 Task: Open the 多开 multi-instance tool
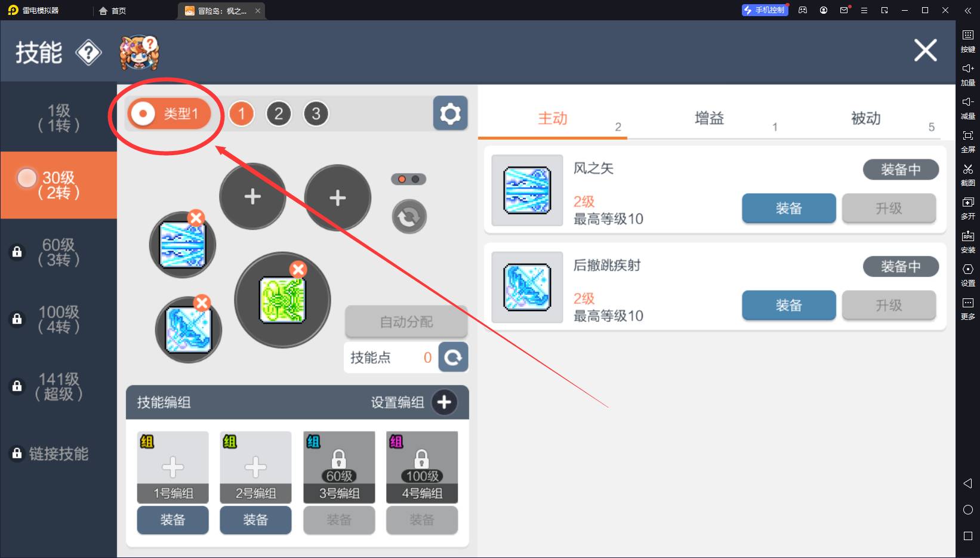click(968, 208)
